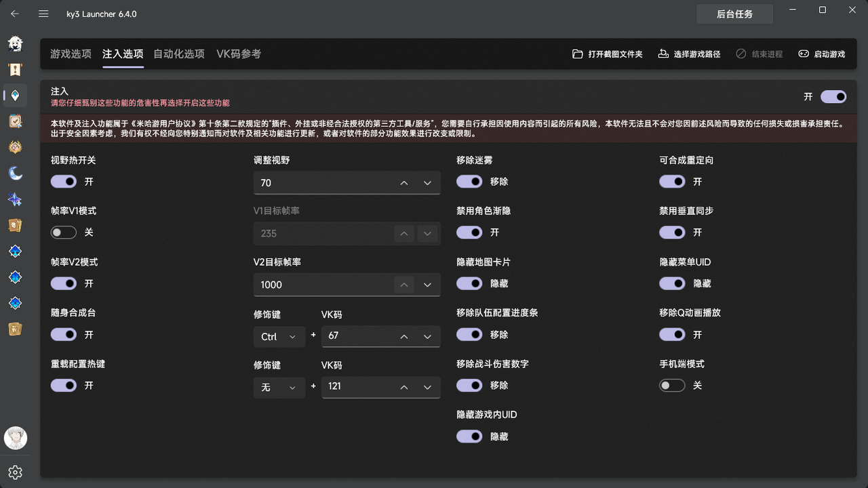Select the crescent moon icon in the sidebar
The image size is (868, 488).
[x=15, y=173]
